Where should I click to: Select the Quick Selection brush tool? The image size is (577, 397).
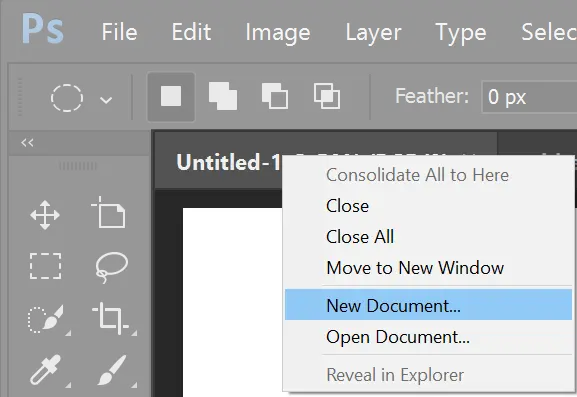46,319
